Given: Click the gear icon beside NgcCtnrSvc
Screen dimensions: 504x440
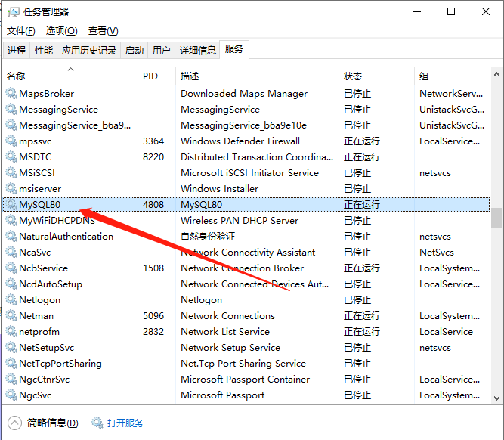Looking at the screenshot, I should pyautogui.click(x=11, y=379).
